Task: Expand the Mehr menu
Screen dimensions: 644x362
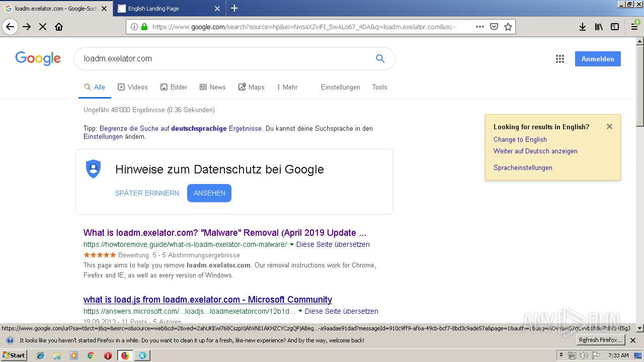Action: (287, 87)
